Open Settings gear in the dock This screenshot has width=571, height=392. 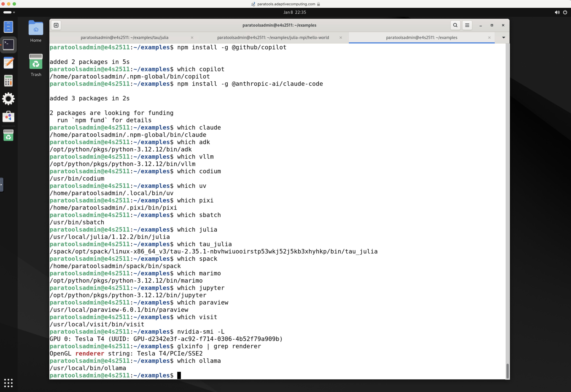click(x=8, y=99)
